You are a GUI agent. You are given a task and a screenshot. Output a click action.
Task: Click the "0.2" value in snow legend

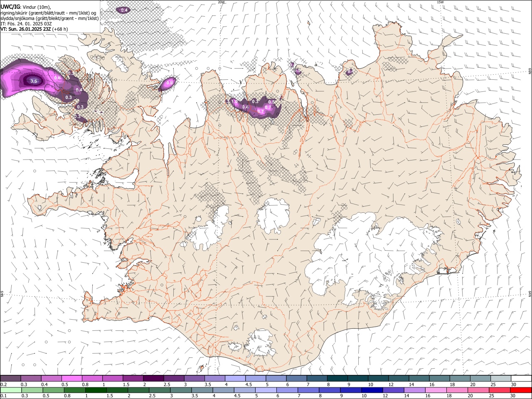[3, 384]
